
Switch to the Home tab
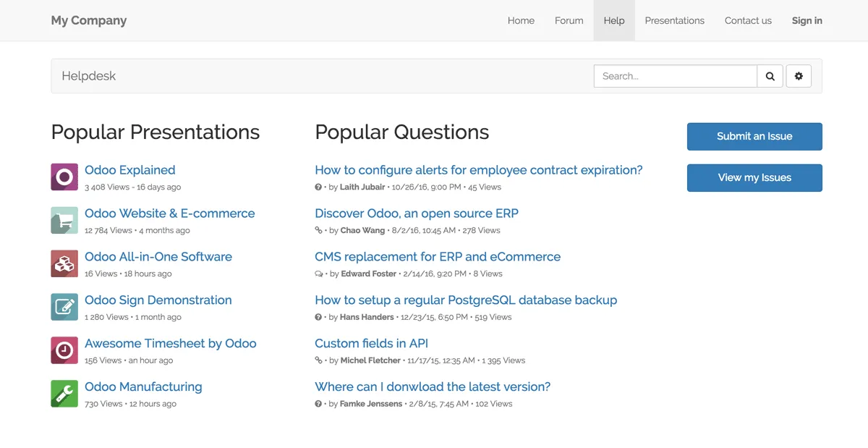coord(521,20)
